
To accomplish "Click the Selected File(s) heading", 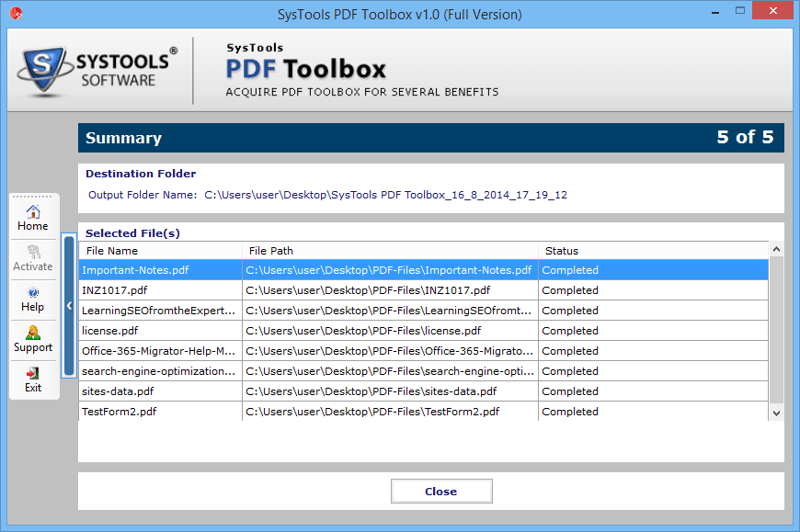I will coord(132,233).
